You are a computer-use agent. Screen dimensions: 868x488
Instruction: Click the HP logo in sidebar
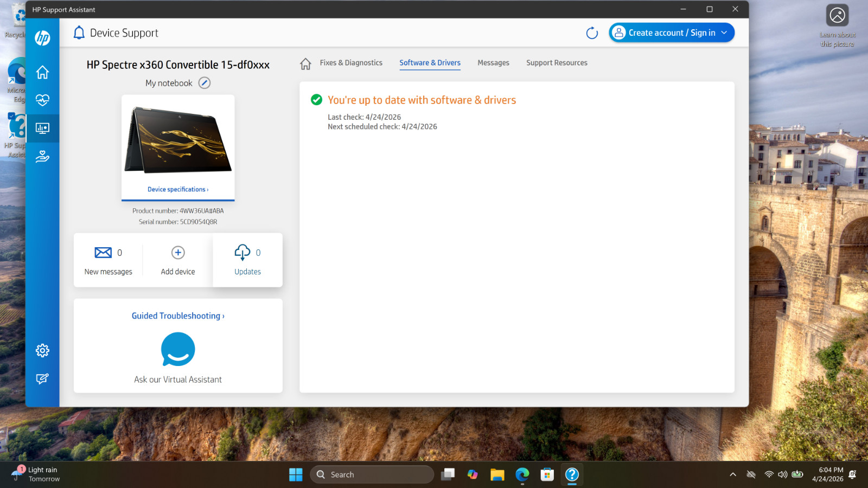(x=42, y=38)
